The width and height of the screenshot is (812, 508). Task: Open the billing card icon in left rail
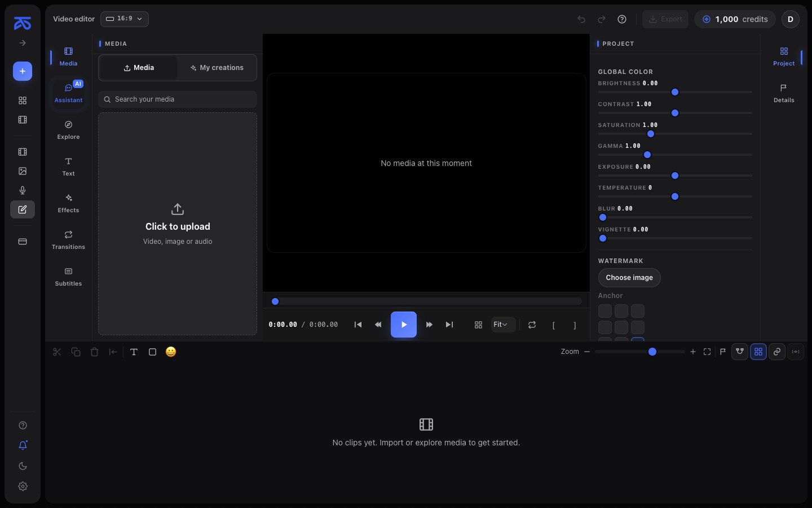point(23,242)
